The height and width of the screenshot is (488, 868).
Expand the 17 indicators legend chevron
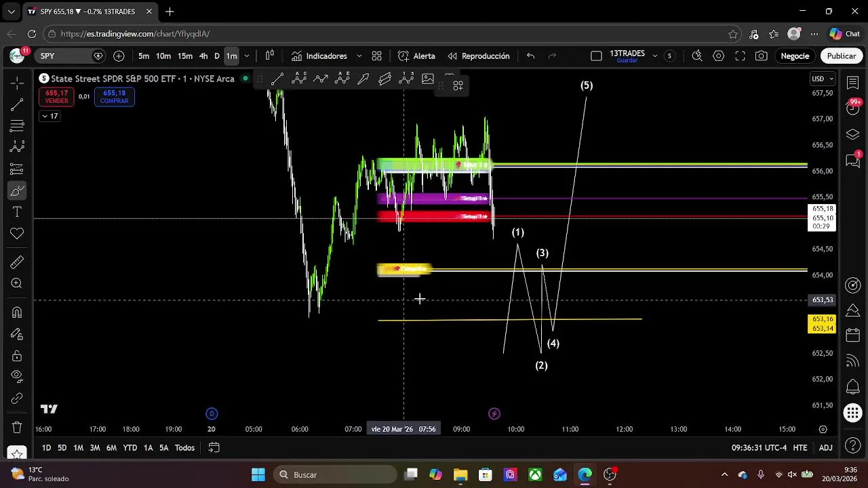tap(50, 116)
